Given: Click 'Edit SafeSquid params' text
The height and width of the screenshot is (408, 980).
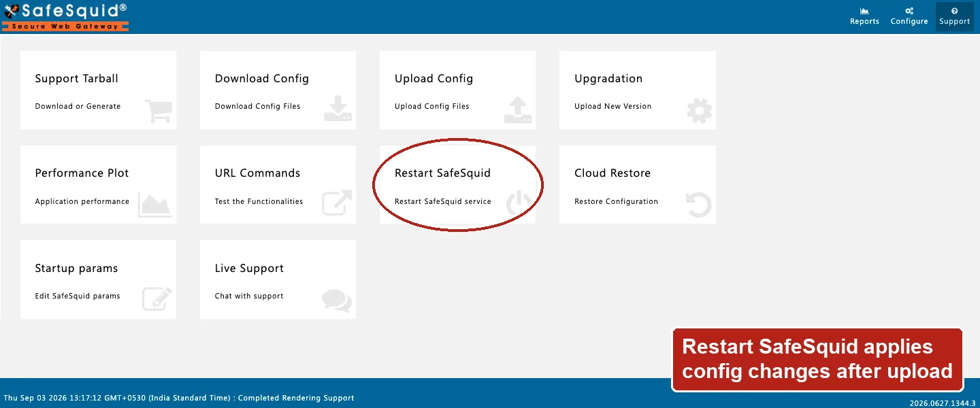Looking at the screenshot, I should (x=77, y=296).
